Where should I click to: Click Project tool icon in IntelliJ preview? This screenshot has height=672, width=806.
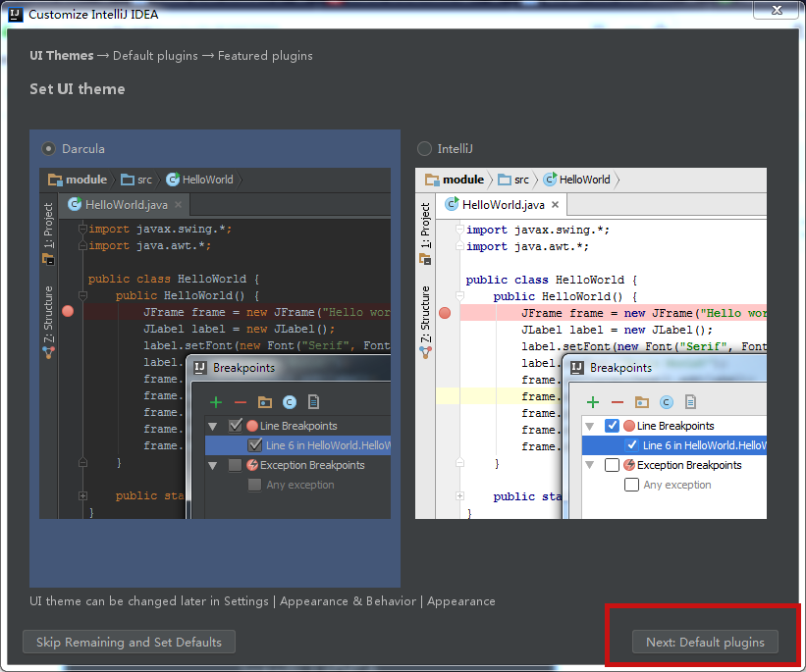pyautogui.click(x=426, y=259)
